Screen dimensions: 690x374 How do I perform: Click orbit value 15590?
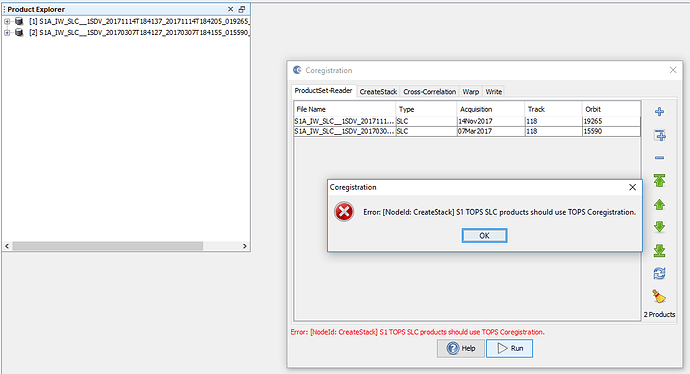point(611,131)
